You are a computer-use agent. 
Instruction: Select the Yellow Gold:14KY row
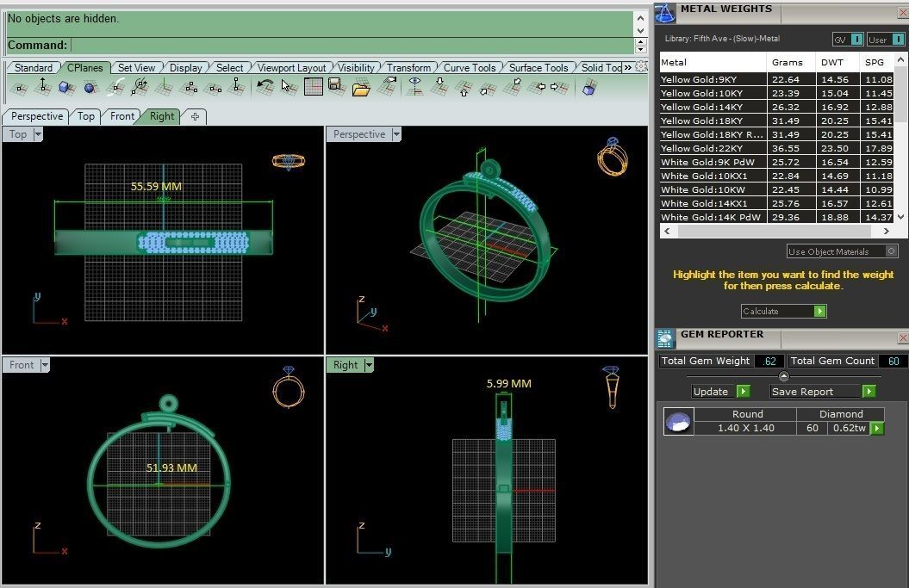click(x=777, y=107)
